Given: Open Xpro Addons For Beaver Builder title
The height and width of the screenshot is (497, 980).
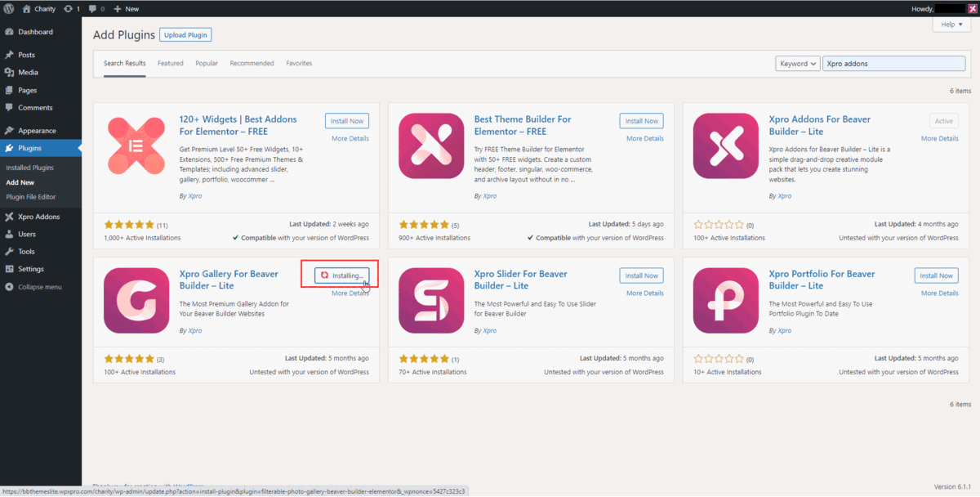Looking at the screenshot, I should pyautogui.click(x=820, y=125).
